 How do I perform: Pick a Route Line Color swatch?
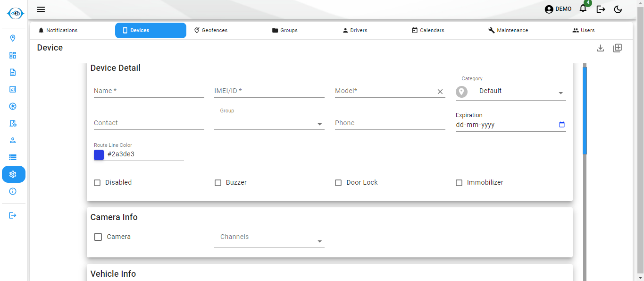tap(99, 154)
